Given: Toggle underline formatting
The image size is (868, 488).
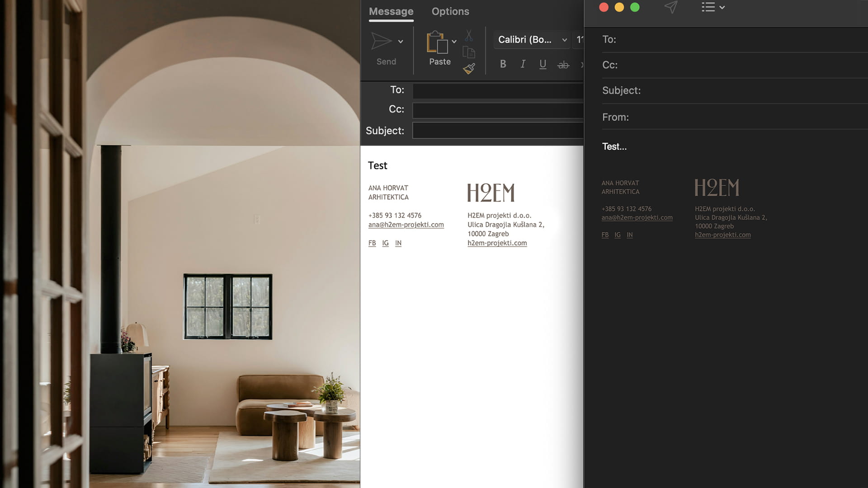Looking at the screenshot, I should click(x=543, y=64).
